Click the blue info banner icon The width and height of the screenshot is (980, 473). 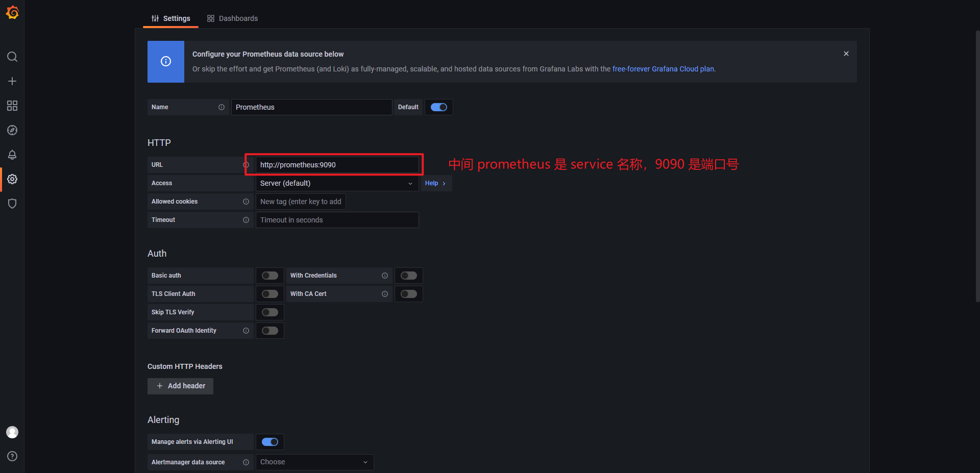pos(166,61)
